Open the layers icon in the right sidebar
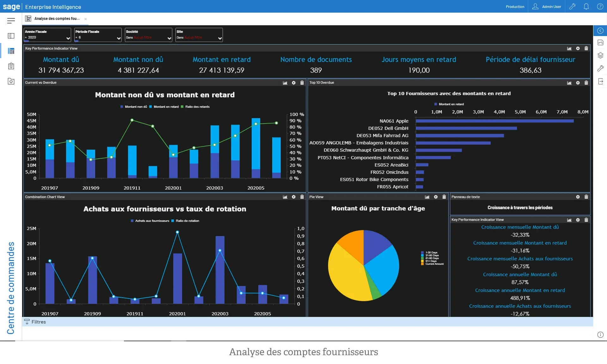607x364 pixels. point(600,56)
